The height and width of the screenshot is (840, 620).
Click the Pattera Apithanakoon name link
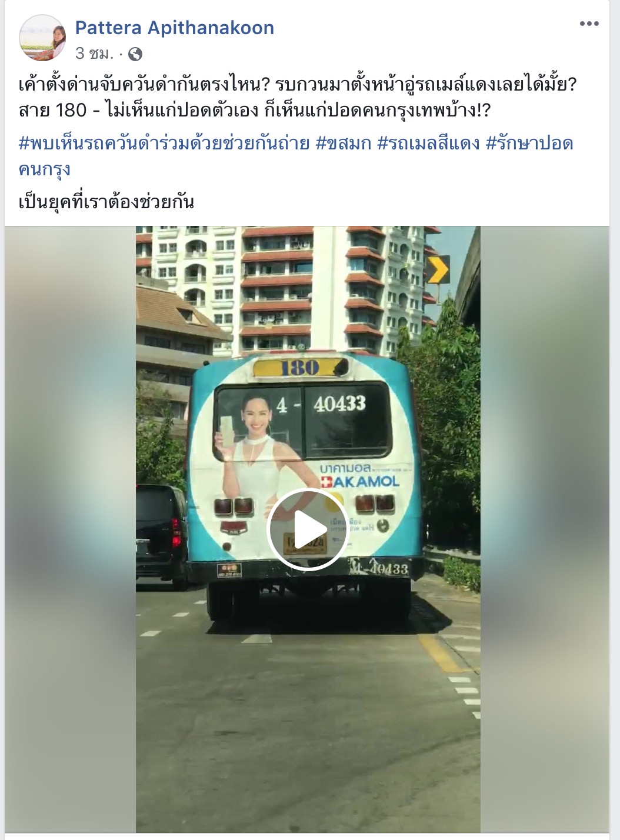click(175, 28)
